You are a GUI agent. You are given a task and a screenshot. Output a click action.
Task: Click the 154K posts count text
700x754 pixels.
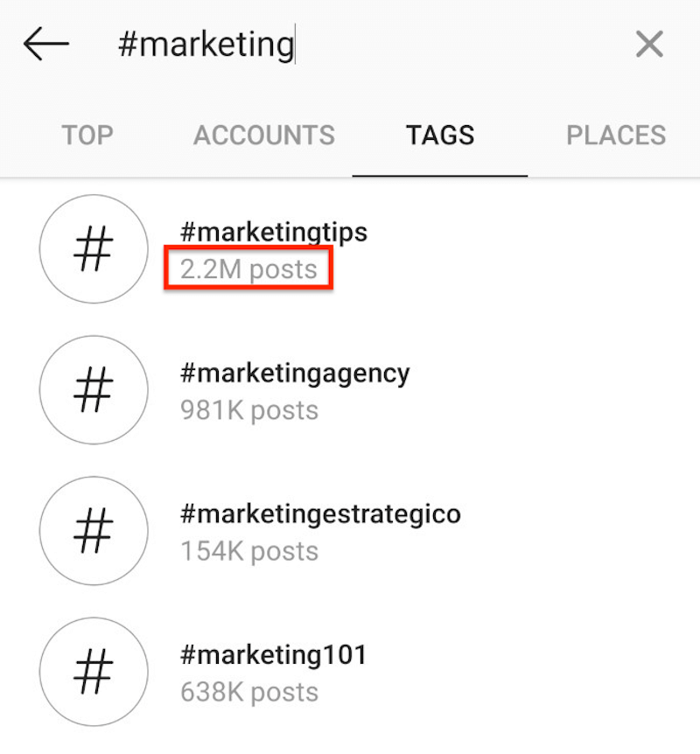tap(249, 551)
